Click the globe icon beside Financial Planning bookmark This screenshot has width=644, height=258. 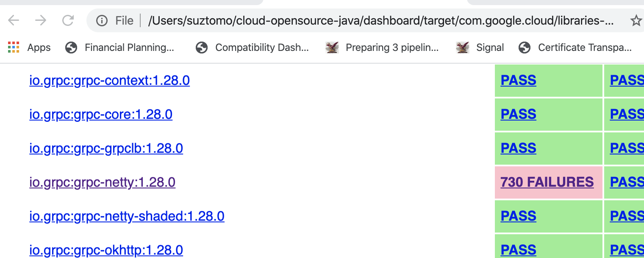71,47
